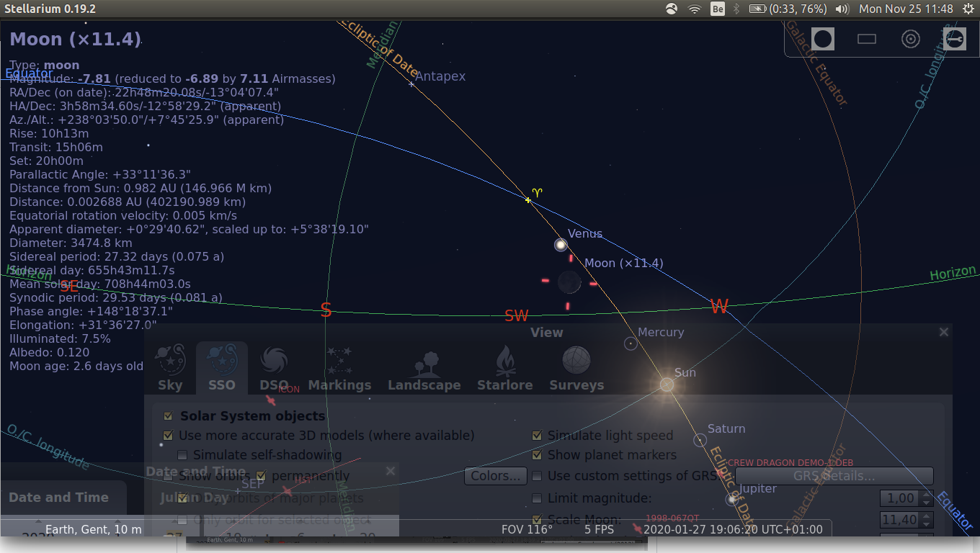Toggle Show planet markers checkbox
980x553 pixels.
pos(537,454)
